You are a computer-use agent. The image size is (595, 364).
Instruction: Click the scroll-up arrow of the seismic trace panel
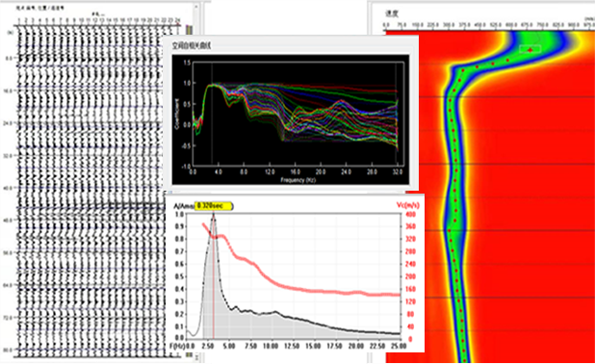tap(195, 7)
